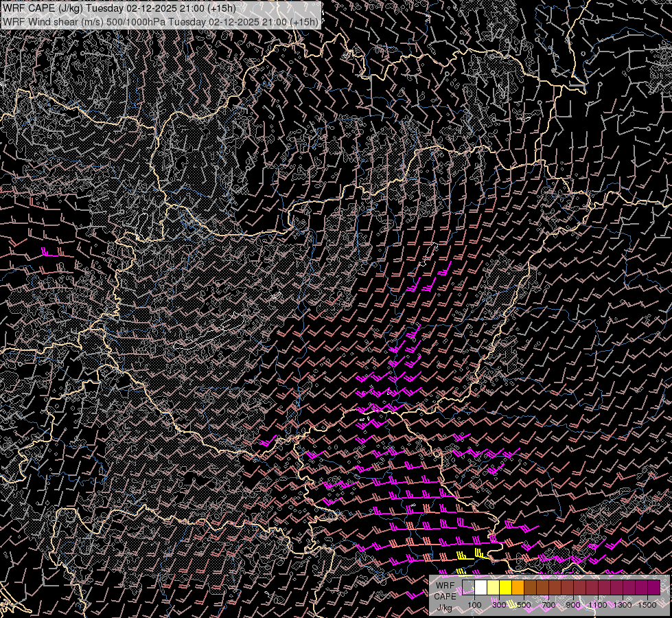Viewport: 672px width, 618px height.
Task: Click legend value 700
Action: pos(548,605)
